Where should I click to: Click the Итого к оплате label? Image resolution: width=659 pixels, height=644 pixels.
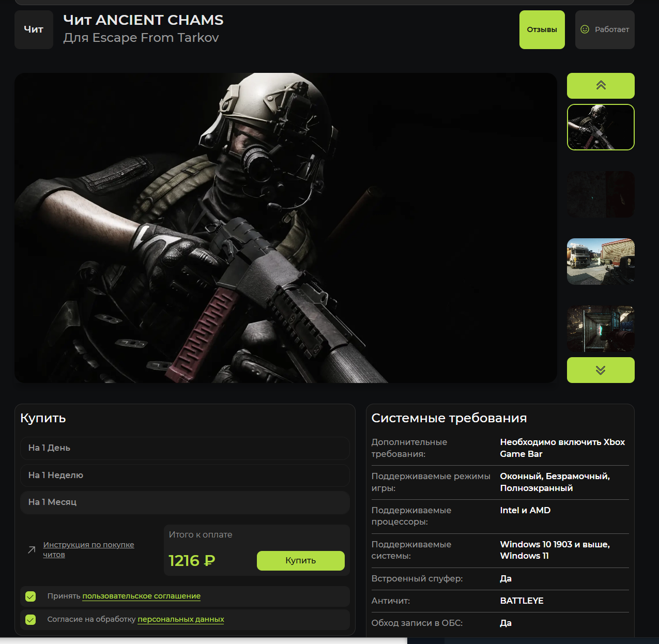coord(201,534)
